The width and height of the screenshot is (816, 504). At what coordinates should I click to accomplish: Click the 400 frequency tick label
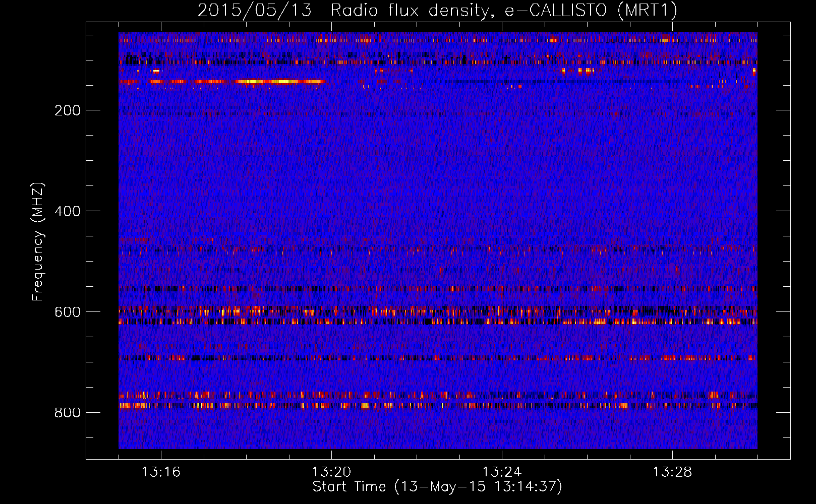[68, 211]
